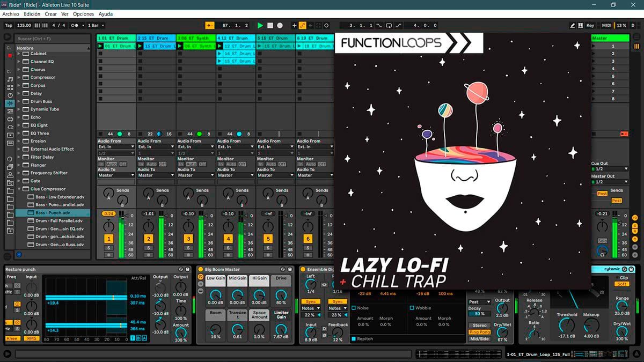Open the Ayuda menu
Image resolution: width=644 pixels, height=362 pixels.
106,14
